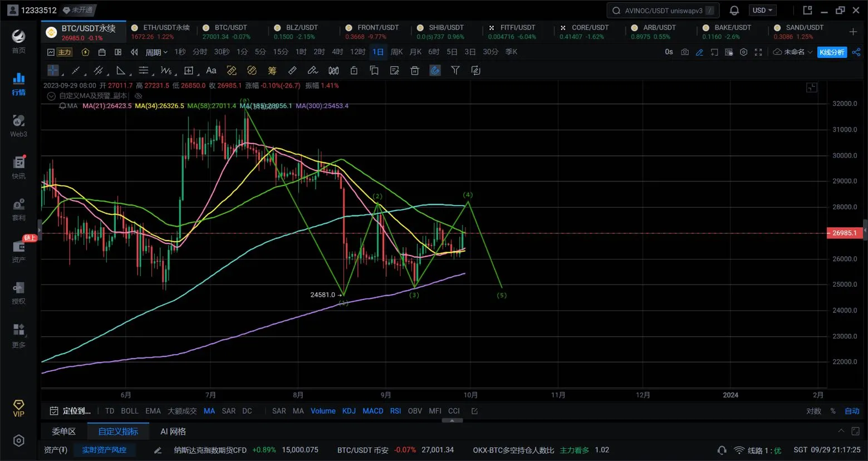Viewport: 868px width, 461px height.
Task: Pick the trend line drawing tool
Action: coord(76,70)
